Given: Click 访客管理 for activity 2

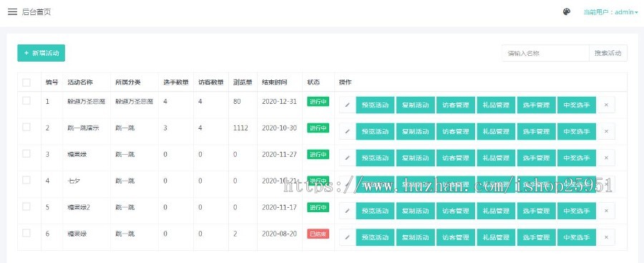Looking at the screenshot, I should pyautogui.click(x=456, y=131).
